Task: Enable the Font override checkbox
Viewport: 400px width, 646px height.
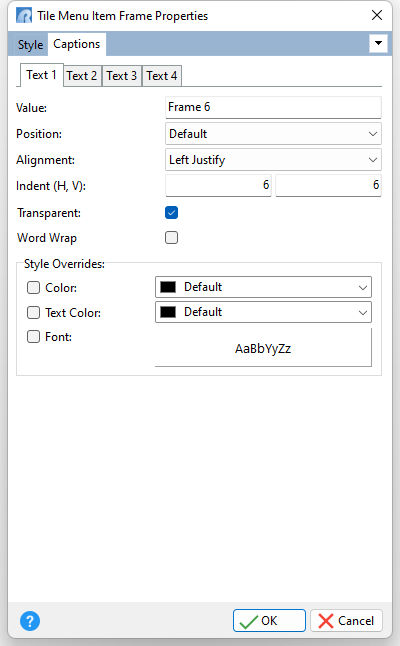Action: pos(33,337)
